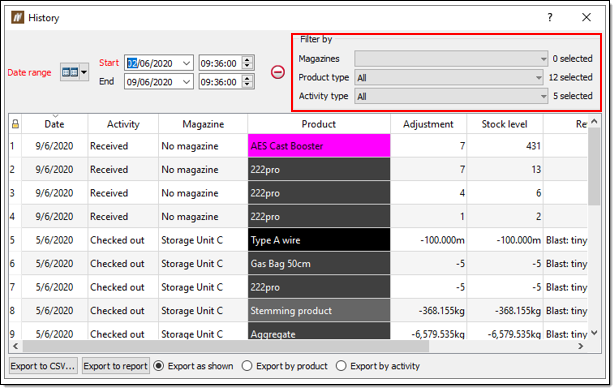Click stock level value 431
Screen dimensions: 616x391
pyautogui.click(x=534, y=146)
